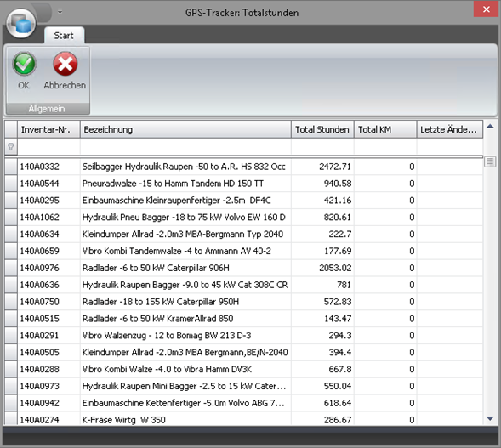The width and height of the screenshot is (501, 448).
Task: Click the Inventar-Nr. filter row input
Action: (48, 147)
